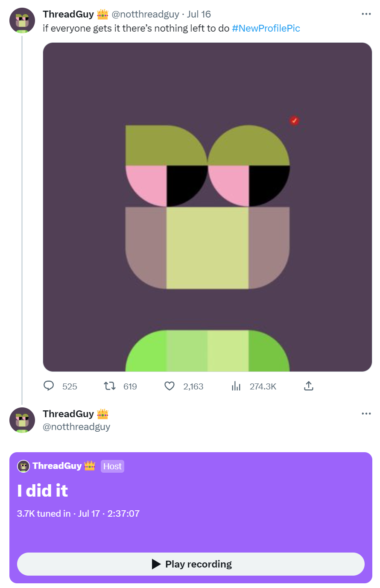Click ThreadGuy name on second tweet
380x588 pixels.
coord(68,414)
